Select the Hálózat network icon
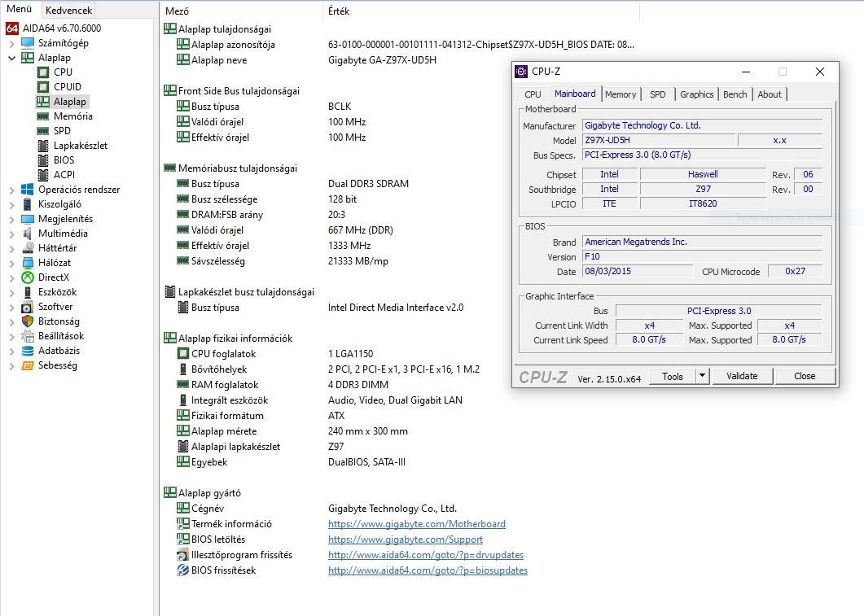 [x=28, y=263]
